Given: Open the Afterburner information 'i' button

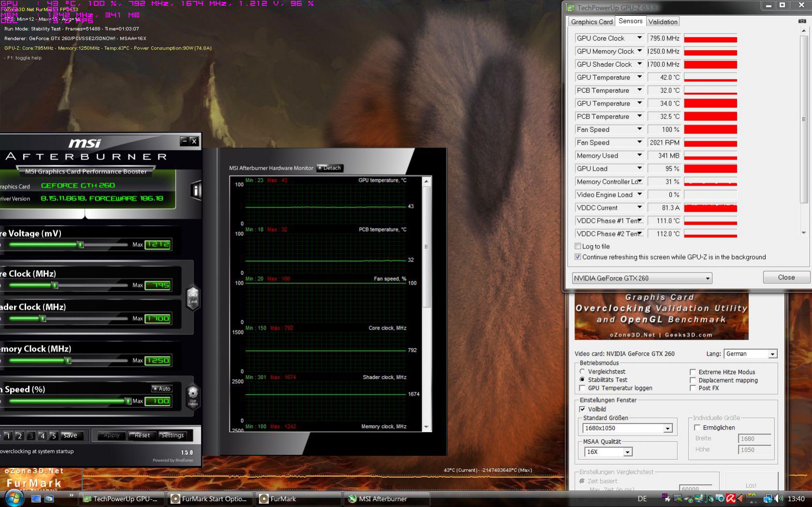Looking at the screenshot, I should (196, 190).
